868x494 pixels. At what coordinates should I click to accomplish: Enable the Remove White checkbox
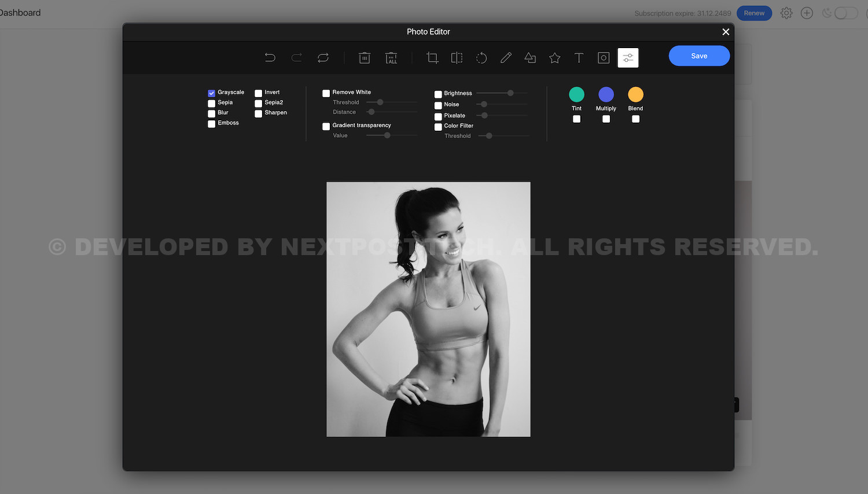click(x=326, y=93)
